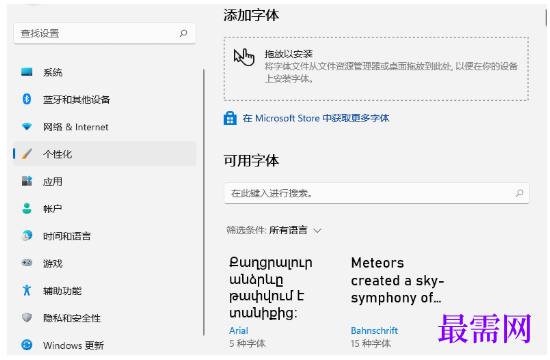Click the 个性化 paintbrush icon
Image resolution: width=550 pixels, height=360 pixels.
[27, 154]
